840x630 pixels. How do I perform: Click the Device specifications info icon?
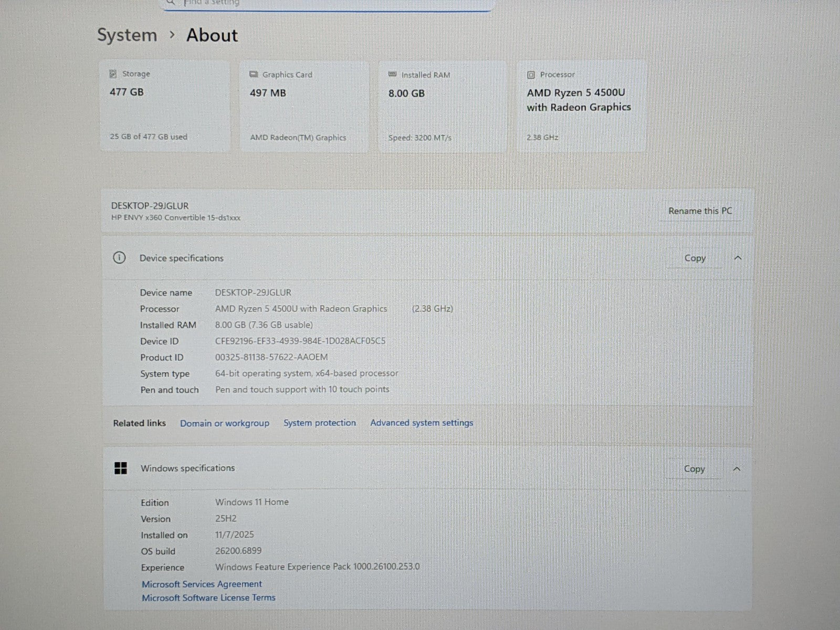[x=120, y=258]
